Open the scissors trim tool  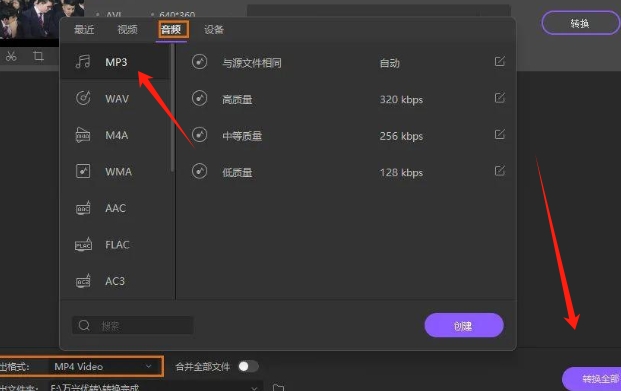coord(11,56)
